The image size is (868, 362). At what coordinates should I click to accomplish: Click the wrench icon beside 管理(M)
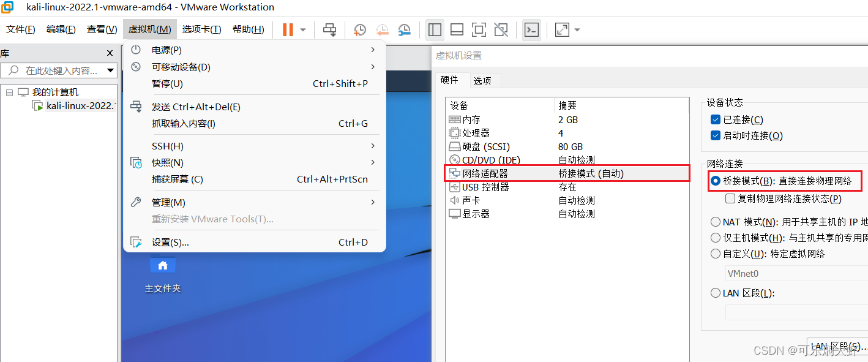tap(137, 202)
